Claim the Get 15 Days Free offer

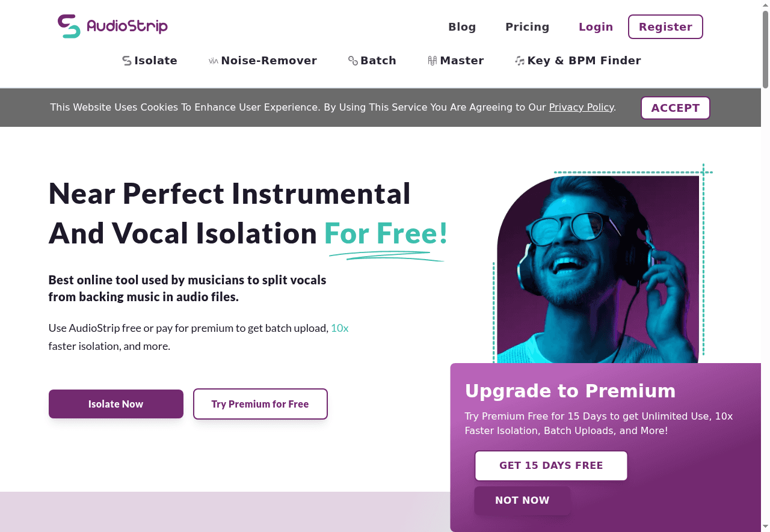click(x=550, y=466)
